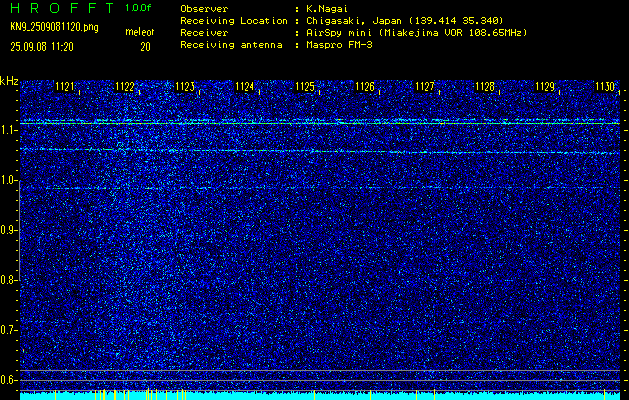Click the HROFFT title text
Viewport: 629px width, 400px height.
pos(62,8)
